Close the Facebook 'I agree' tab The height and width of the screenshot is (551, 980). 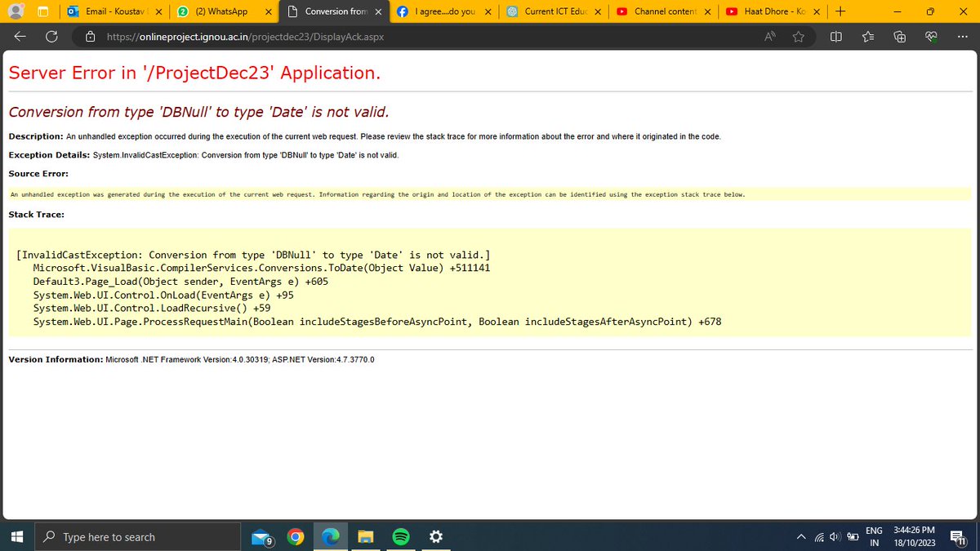click(x=488, y=11)
